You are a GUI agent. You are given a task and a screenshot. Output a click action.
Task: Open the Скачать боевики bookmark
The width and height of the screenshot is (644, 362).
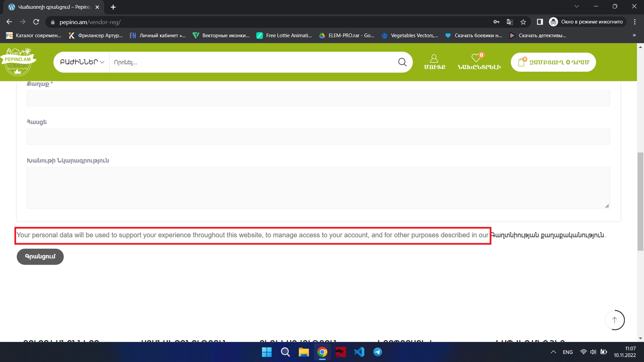[473, 36]
